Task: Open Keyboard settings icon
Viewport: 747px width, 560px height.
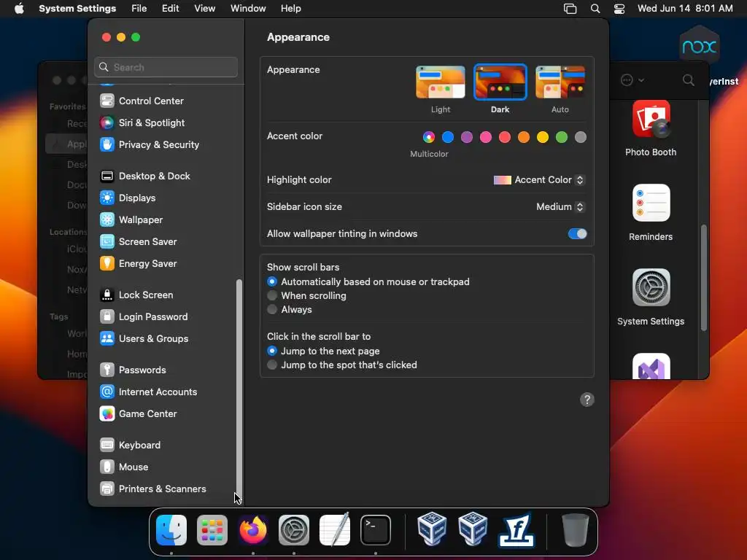Action: tap(107, 446)
